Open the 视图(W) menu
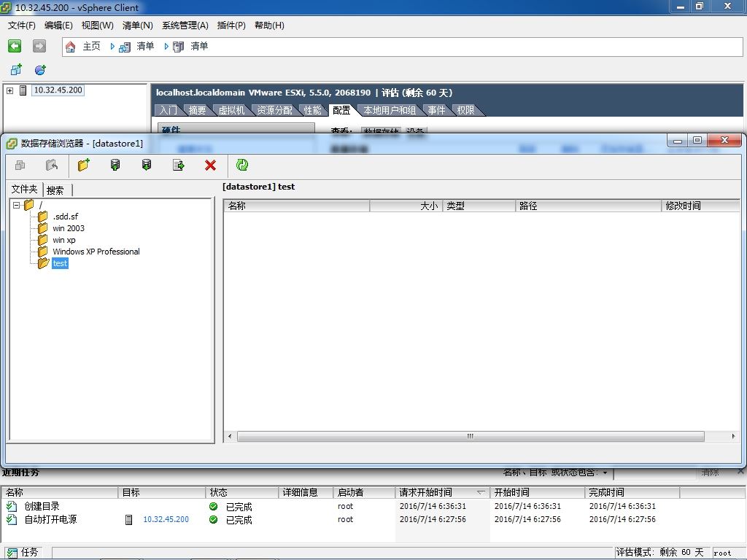Screen dimensions: 747x560 (97, 26)
